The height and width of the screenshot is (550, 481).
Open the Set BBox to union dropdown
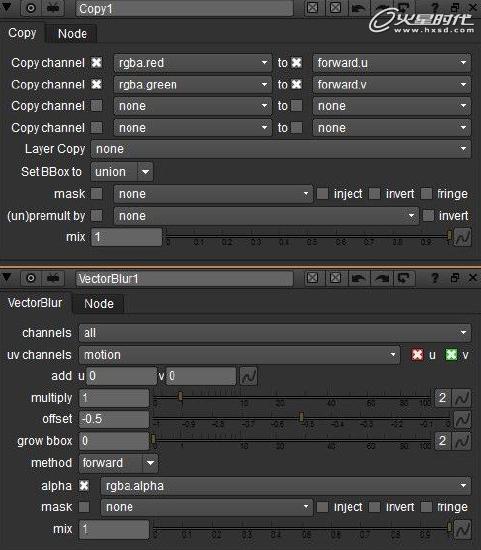122,172
